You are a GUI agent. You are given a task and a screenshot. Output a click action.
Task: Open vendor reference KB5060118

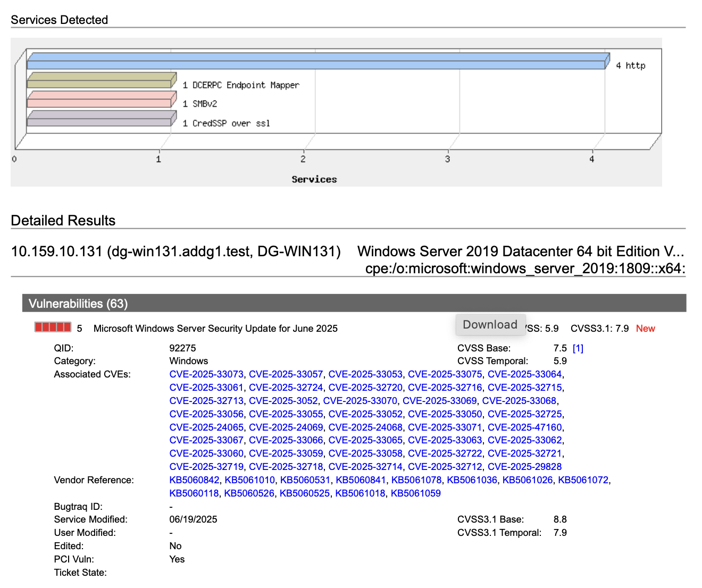194,493
